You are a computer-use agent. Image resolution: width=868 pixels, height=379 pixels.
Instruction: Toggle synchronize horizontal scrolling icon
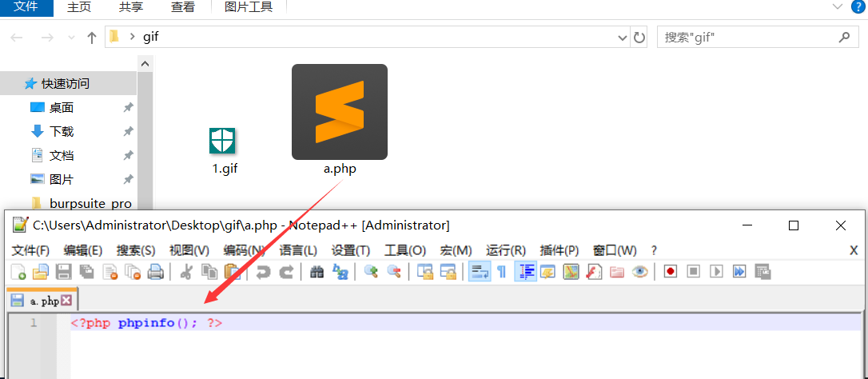[x=448, y=272]
